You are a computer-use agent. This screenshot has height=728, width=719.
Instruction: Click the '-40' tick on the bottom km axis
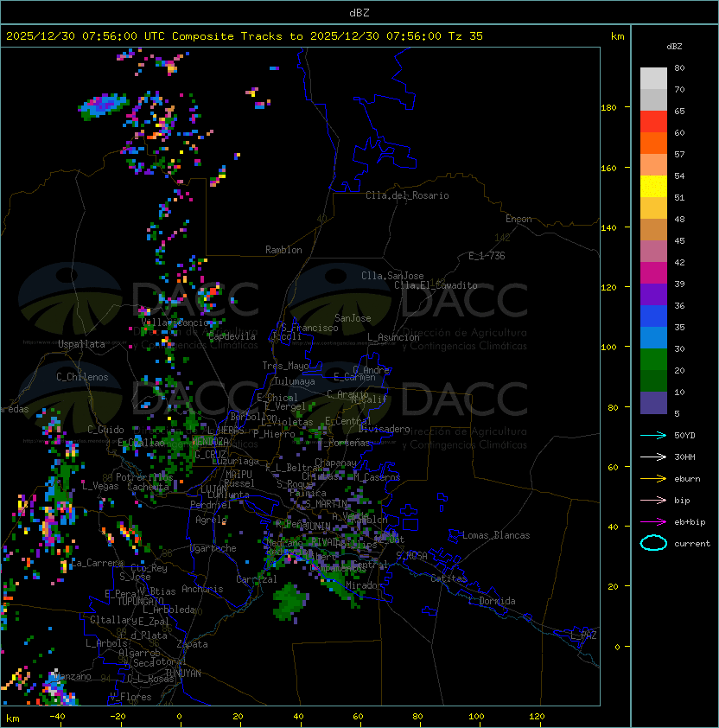point(57,717)
